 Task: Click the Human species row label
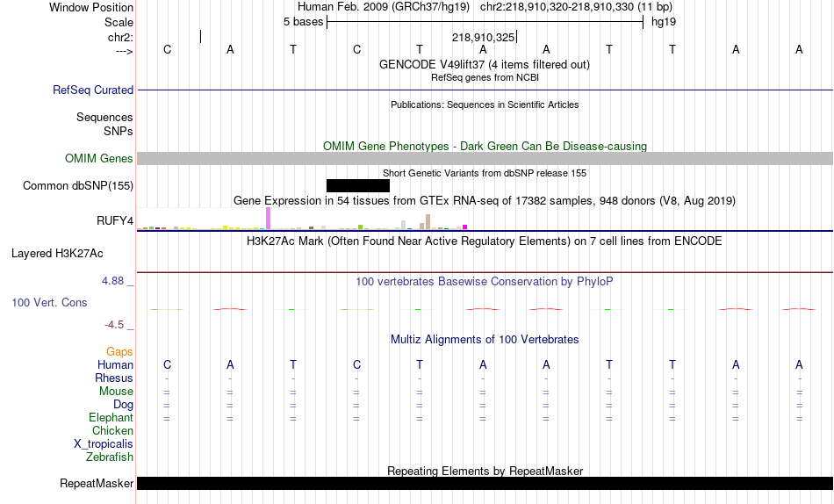coord(115,364)
